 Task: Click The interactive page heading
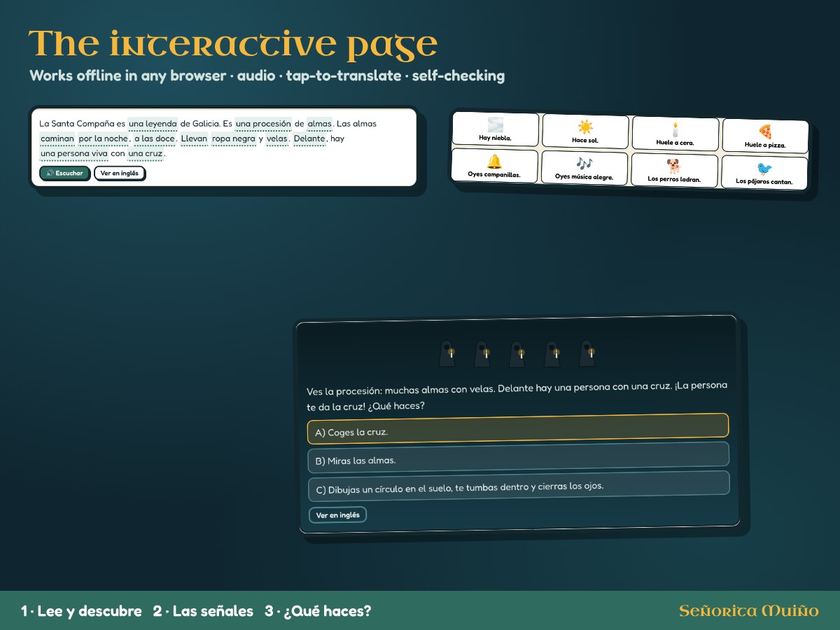coord(233,44)
